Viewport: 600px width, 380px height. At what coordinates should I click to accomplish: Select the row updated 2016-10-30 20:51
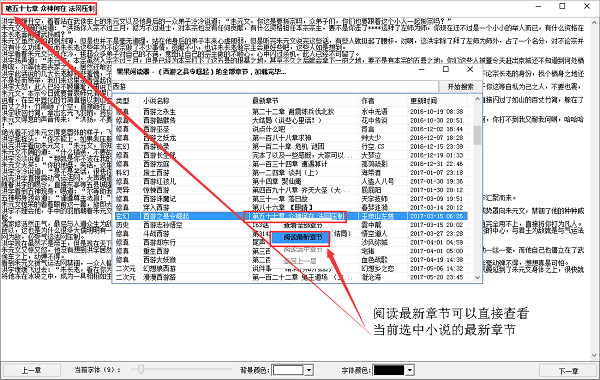point(291,121)
